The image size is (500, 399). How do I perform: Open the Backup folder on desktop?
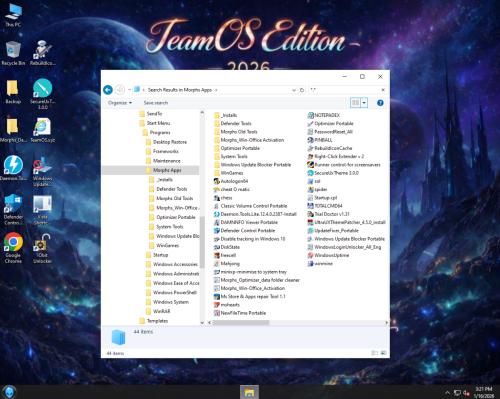13,92
